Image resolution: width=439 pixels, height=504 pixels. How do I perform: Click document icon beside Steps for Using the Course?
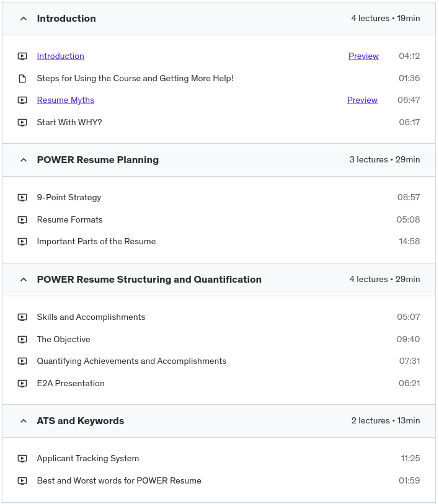[22, 79]
